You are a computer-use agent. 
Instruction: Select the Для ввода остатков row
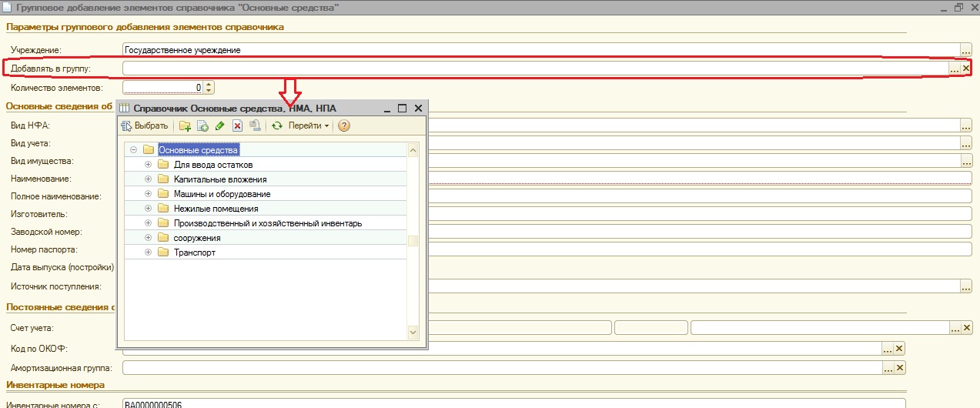[265, 165]
